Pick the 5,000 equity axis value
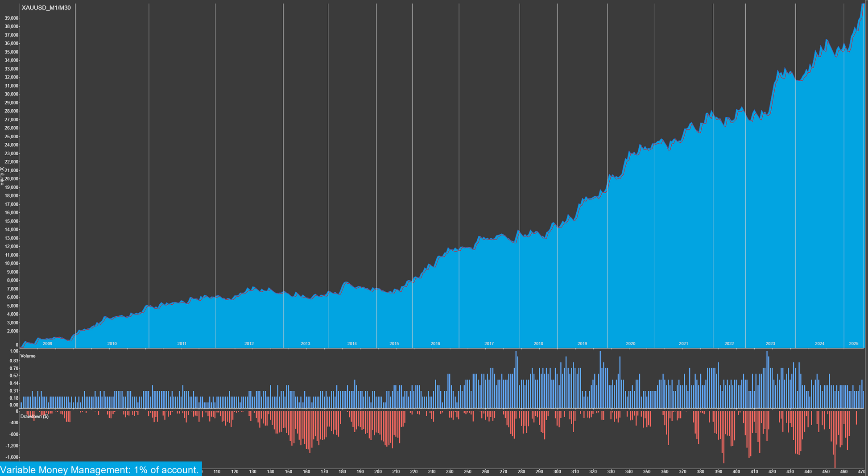The image size is (868, 476). tap(13, 306)
